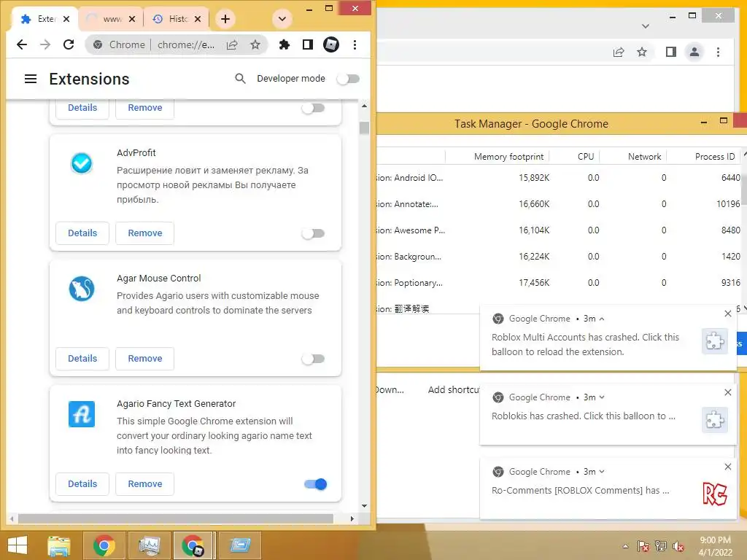Click the Chrome icon in the taskbar
Viewport: 747px width, 560px height.
coord(104,545)
